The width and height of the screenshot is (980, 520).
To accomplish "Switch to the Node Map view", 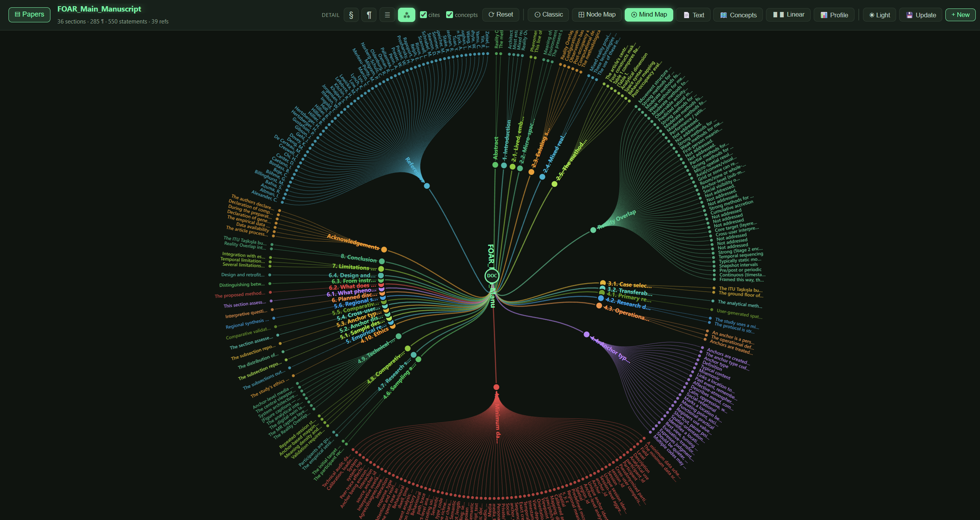I will (x=597, y=15).
